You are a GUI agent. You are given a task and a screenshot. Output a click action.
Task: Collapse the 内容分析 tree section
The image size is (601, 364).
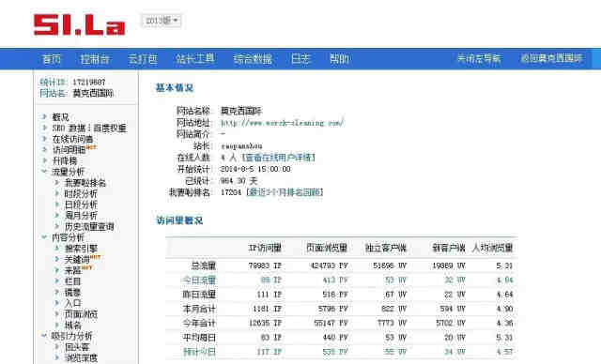tap(44, 237)
